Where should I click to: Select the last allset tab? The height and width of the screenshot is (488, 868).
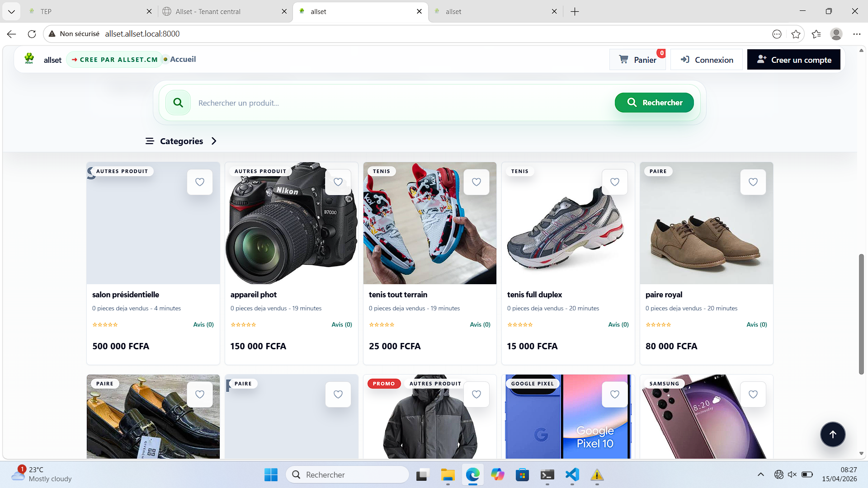pyautogui.click(x=495, y=12)
